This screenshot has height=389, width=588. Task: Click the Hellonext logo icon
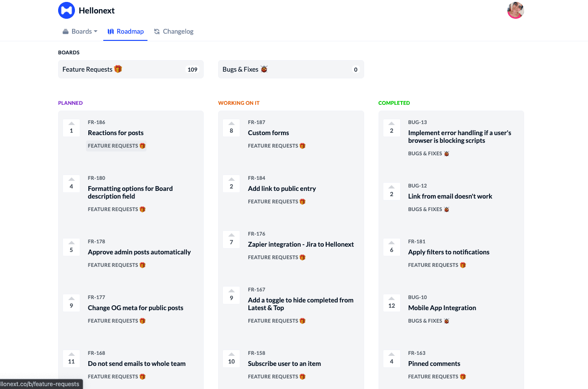66,11
